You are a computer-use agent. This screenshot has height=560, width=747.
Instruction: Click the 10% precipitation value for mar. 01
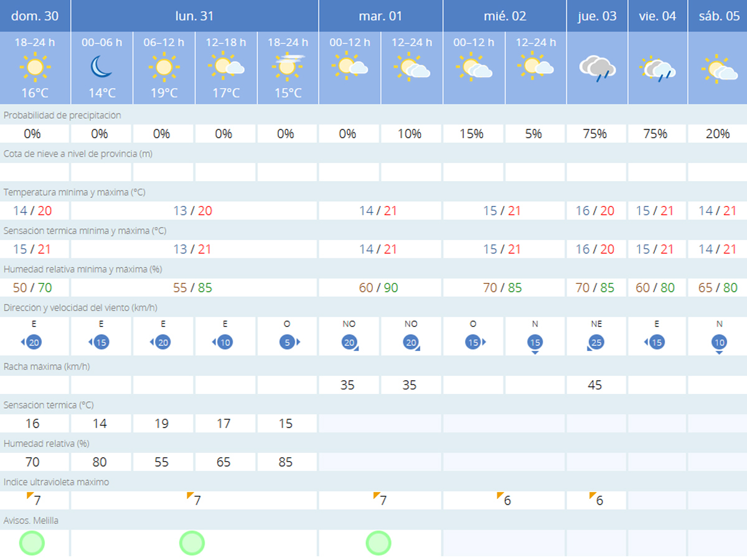click(x=409, y=134)
